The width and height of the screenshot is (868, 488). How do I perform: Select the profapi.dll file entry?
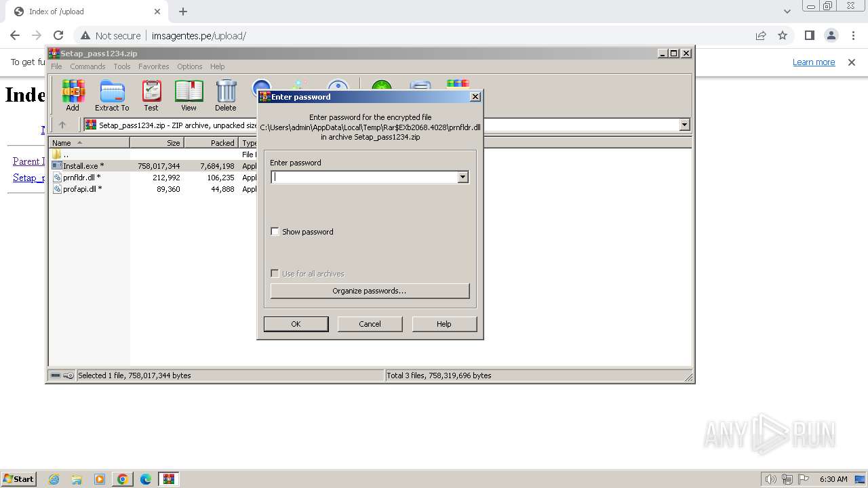coord(82,189)
